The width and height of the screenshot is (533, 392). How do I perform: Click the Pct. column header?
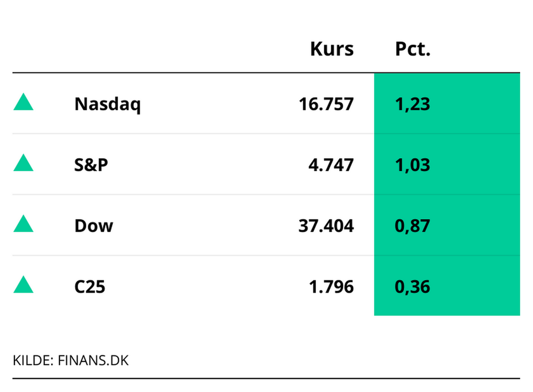413,49
